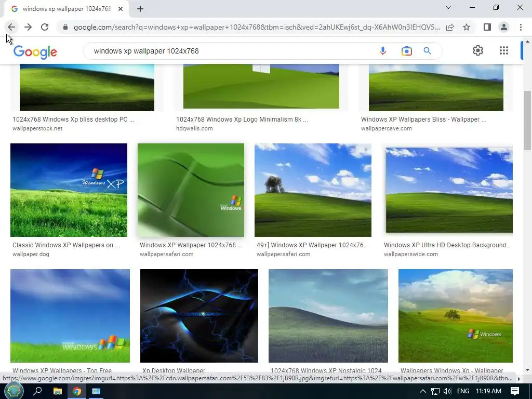This screenshot has height=399, width=532.
Task: Open the wallpaperstock.net bliss image
Action: 87,87
